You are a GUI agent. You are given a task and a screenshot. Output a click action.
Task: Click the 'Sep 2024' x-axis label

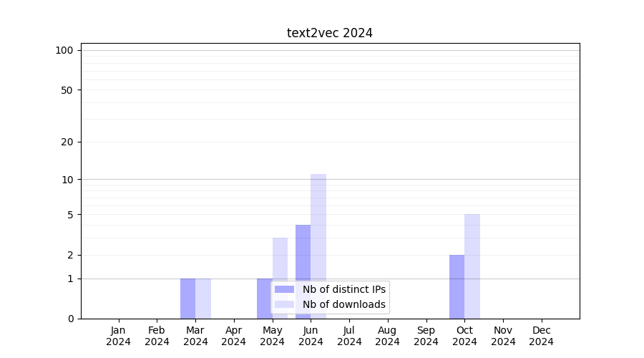(426, 336)
